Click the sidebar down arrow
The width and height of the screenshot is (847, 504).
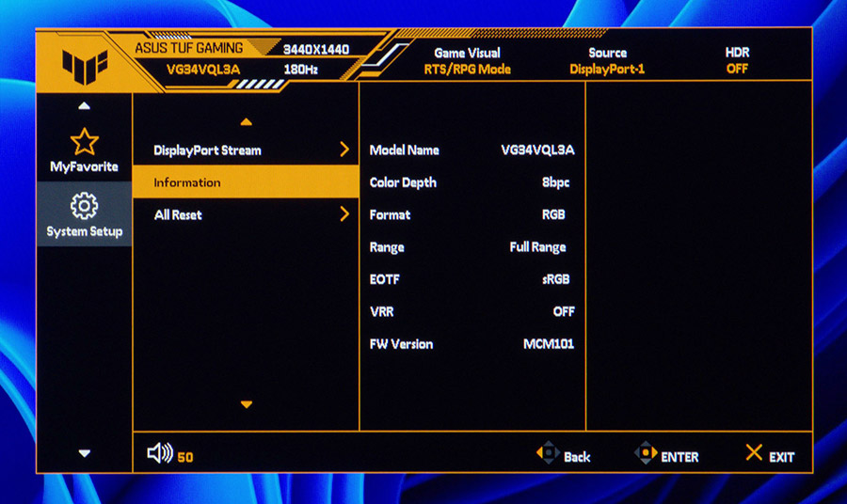(x=85, y=453)
